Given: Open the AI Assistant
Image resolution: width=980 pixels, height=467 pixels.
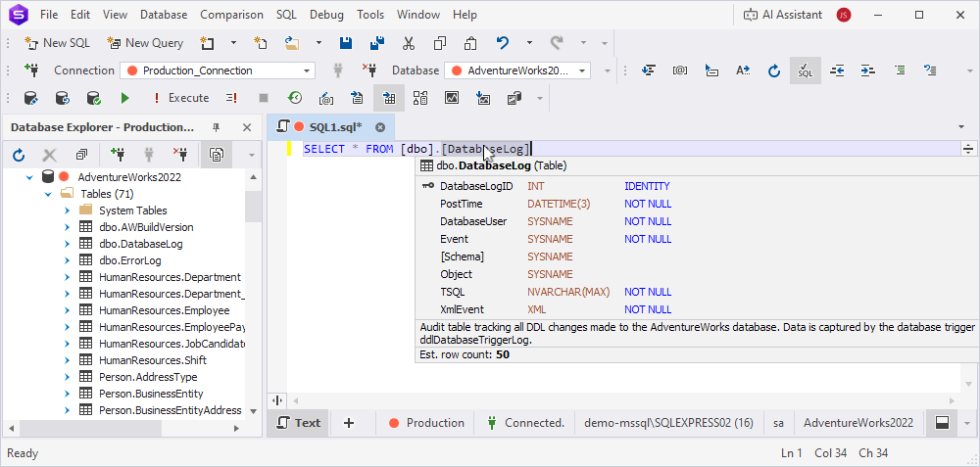Looking at the screenshot, I should [x=782, y=15].
